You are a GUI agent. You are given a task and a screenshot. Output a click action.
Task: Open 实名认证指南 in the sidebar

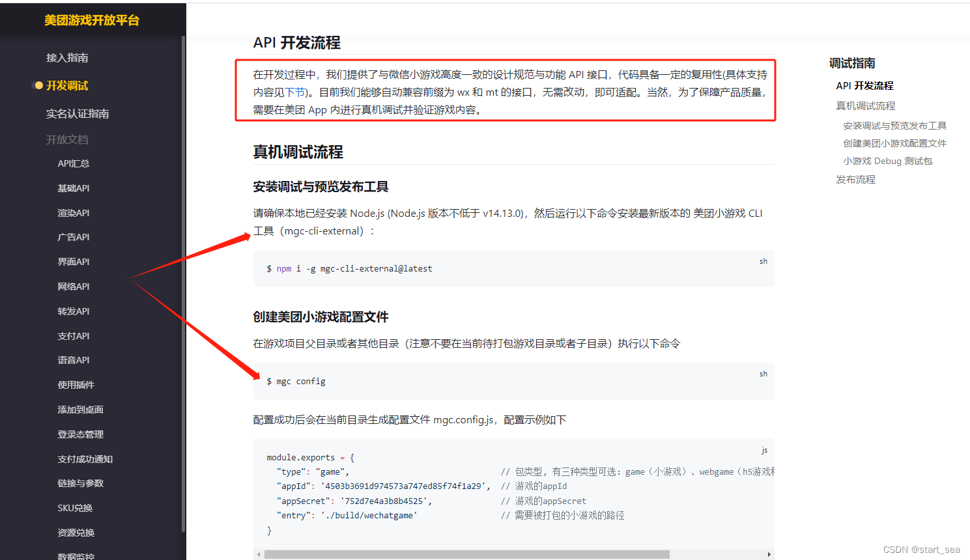coord(78,113)
